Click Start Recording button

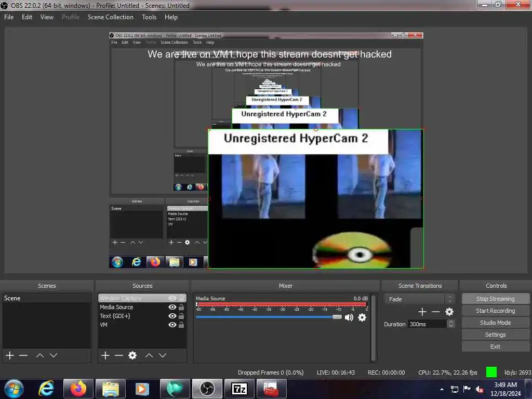[495, 311]
